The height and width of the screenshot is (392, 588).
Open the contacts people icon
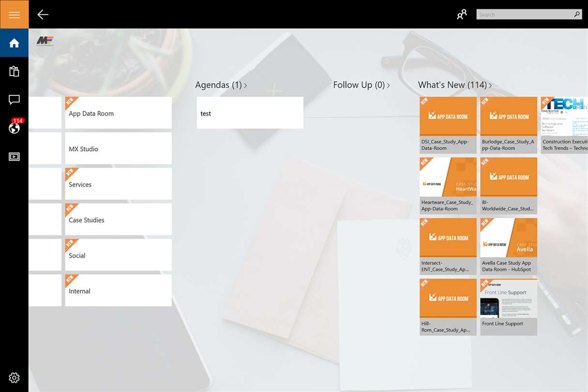[x=462, y=15]
